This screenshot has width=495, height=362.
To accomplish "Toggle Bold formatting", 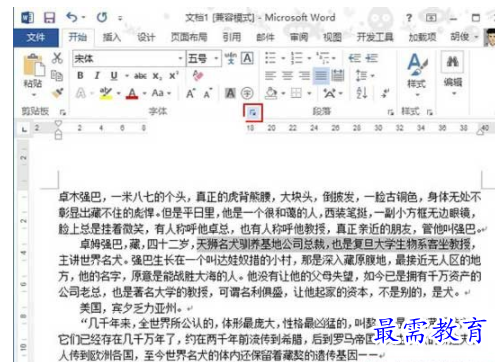I will 80,76.
